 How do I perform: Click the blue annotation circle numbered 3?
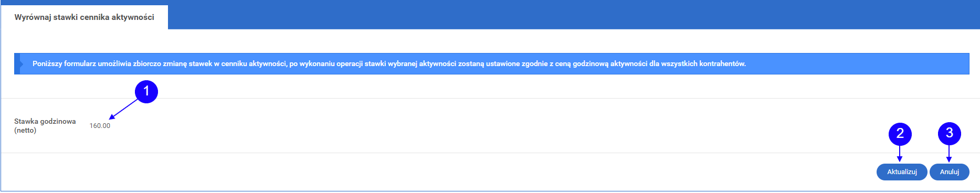coord(949,133)
